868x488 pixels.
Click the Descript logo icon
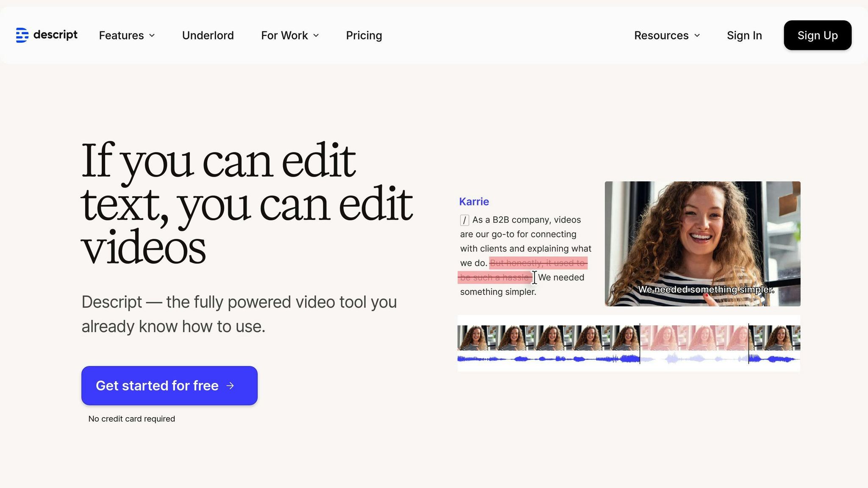[x=22, y=35]
